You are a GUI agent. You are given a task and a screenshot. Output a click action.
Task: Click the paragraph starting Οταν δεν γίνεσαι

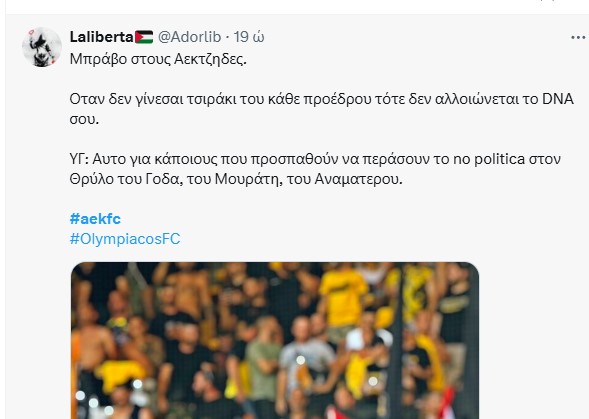click(322, 109)
